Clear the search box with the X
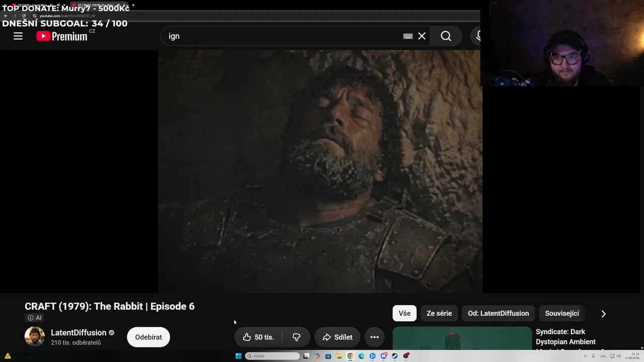 [x=422, y=36]
